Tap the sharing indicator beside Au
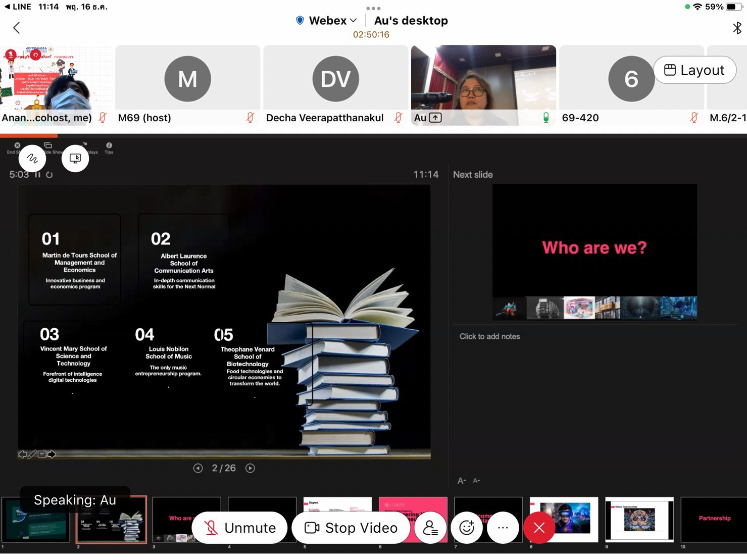This screenshot has width=747, height=560. pos(435,118)
